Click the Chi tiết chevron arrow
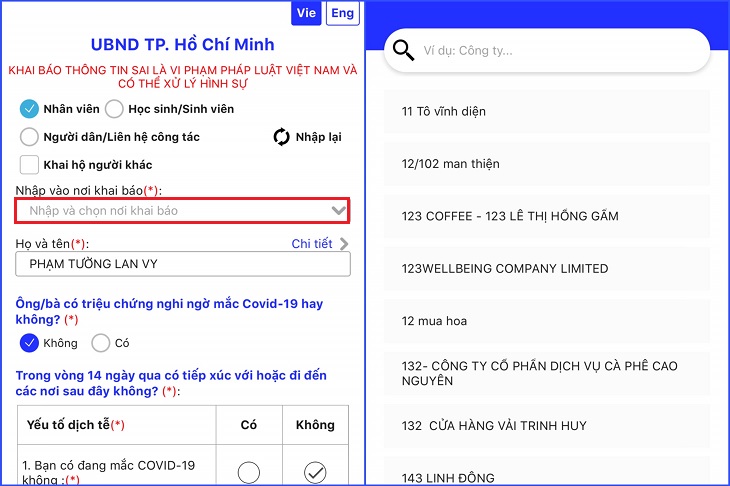The image size is (730, 486). pos(344,244)
